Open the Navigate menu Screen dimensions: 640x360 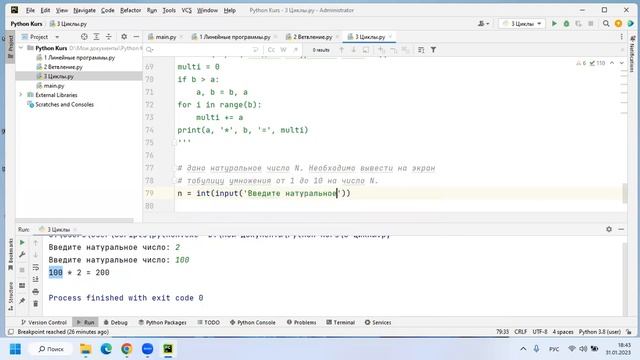click(x=84, y=10)
